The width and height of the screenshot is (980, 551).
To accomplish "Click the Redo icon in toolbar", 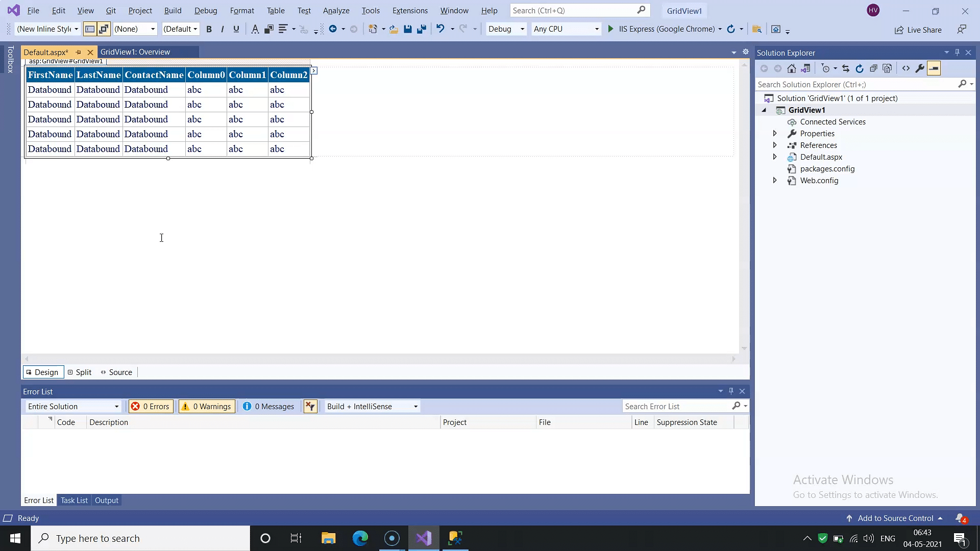I will [464, 29].
